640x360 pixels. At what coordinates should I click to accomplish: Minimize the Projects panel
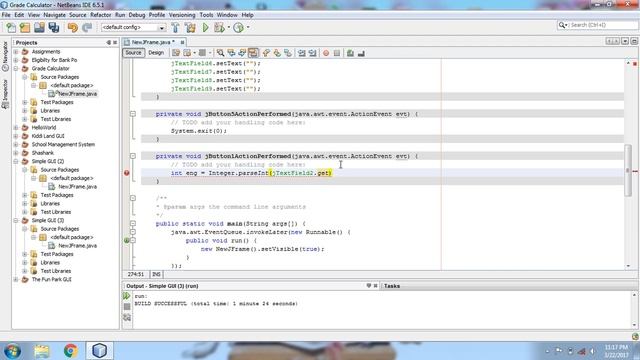coord(109,42)
